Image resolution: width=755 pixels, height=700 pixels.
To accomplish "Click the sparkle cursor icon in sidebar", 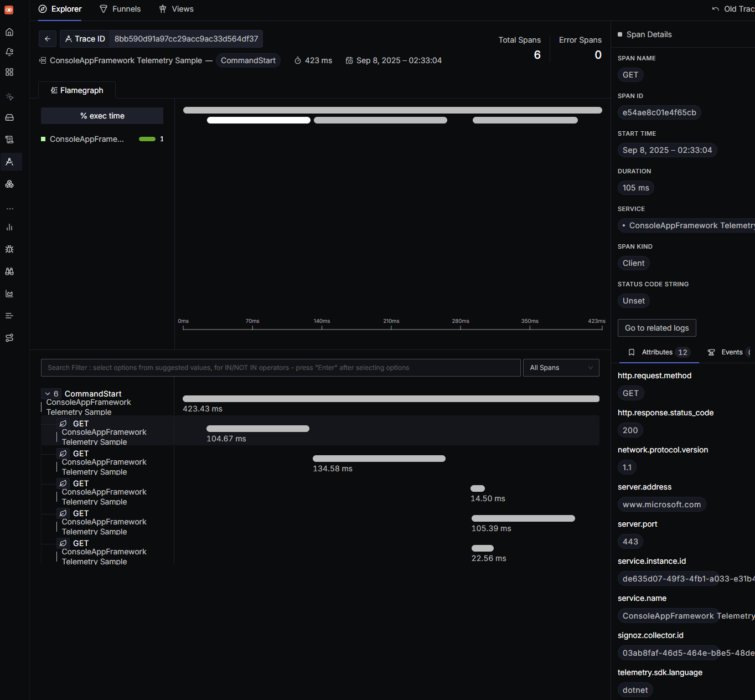I will coord(9,96).
